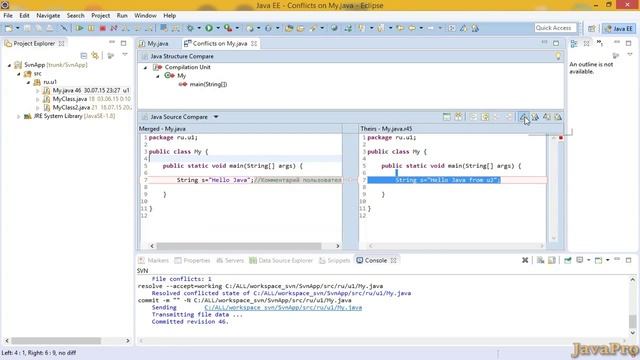Click the Pin Console icon
Viewport: 640px width, 360px height.
click(x=568, y=260)
